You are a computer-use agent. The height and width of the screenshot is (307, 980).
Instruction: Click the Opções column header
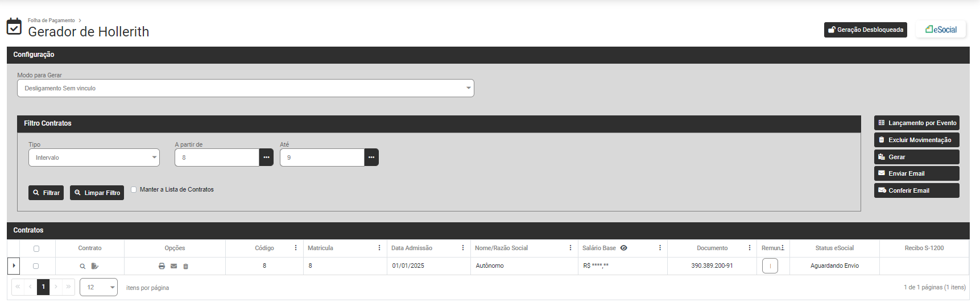(175, 248)
